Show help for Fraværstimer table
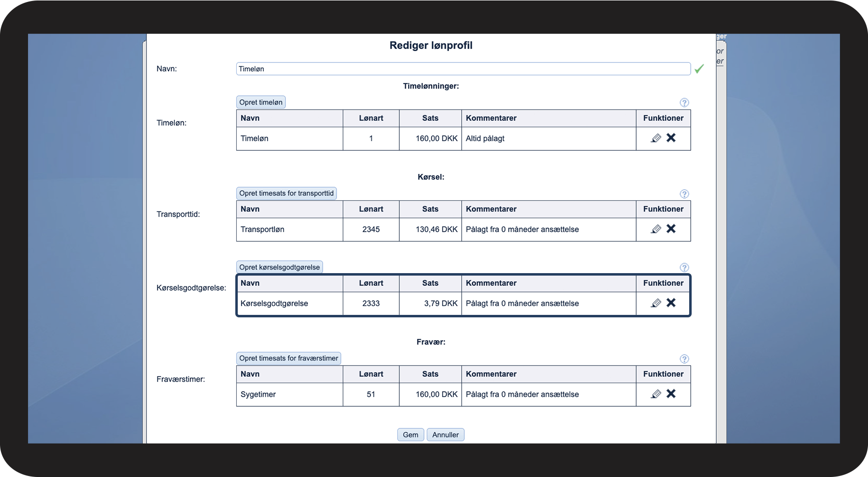Screen dimensions: 868x477 (684, 359)
